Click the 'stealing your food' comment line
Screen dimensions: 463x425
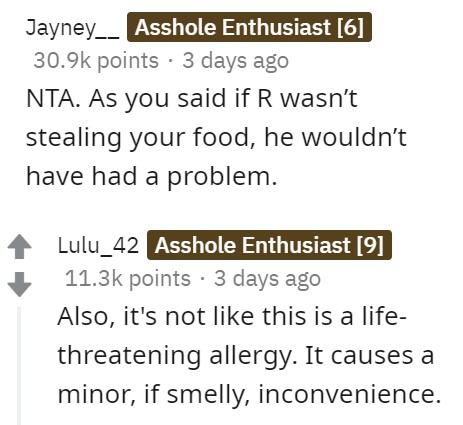(x=216, y=138)
